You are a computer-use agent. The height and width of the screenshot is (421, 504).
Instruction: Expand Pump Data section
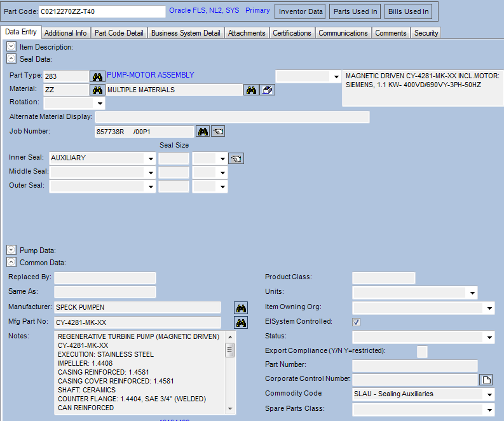point(11,250)
